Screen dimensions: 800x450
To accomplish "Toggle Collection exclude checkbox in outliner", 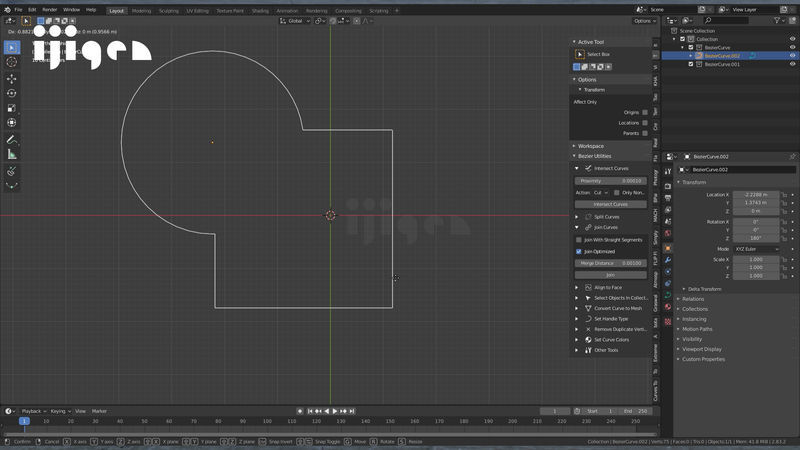I will coord(682,39).
